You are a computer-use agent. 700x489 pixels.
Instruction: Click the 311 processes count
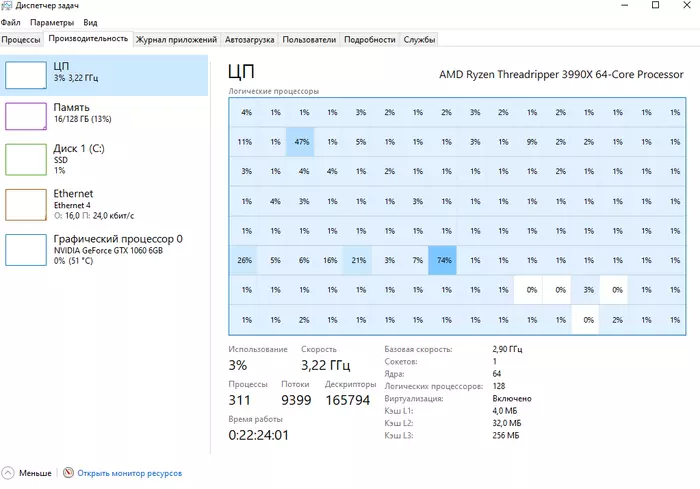[239, 400]
